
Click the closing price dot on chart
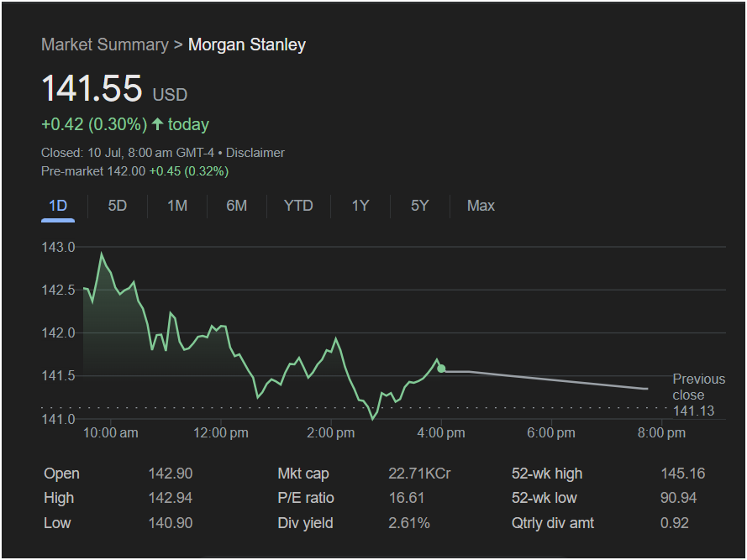441,369
